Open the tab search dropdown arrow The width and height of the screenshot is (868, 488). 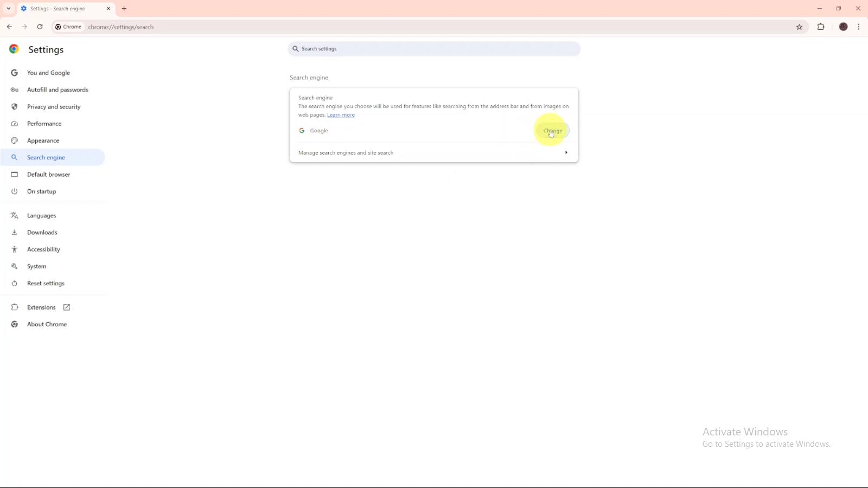tap(8, 9)
